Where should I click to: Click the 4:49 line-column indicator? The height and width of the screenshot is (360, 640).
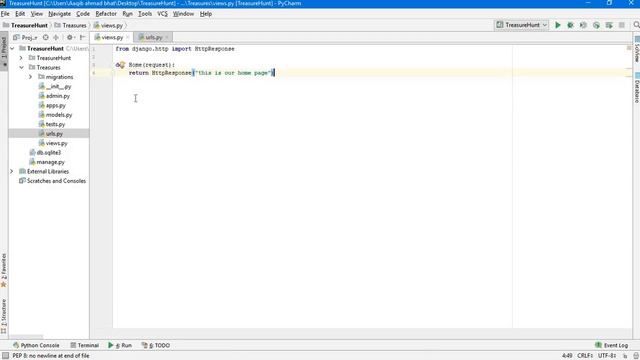[x=567, y=356]
